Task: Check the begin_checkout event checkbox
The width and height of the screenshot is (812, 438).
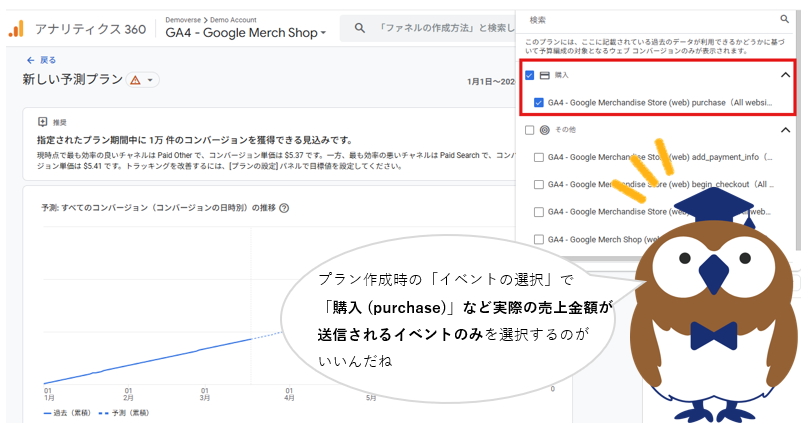Action: point(539,184)
